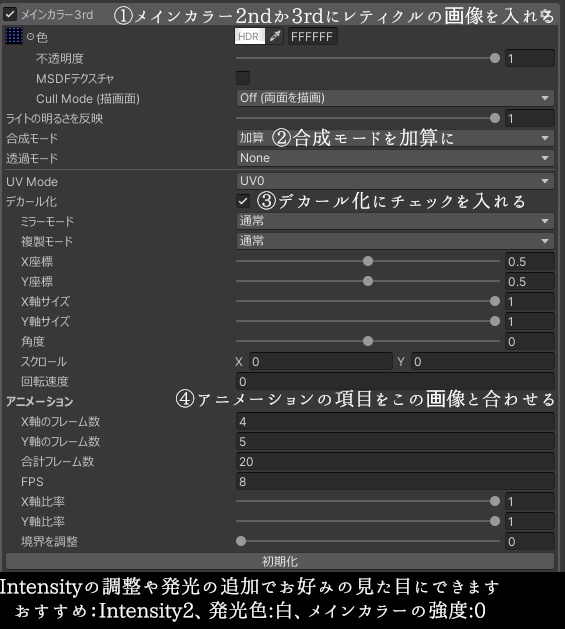Screen dimensions: 565x629
Task: Click the 色 property label
Action: coord(42,37)
